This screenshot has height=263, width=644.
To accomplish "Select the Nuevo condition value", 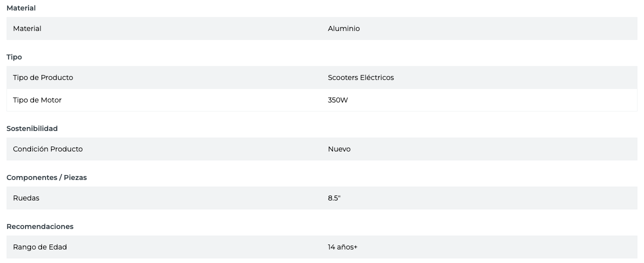I will [x=339, y=149].
